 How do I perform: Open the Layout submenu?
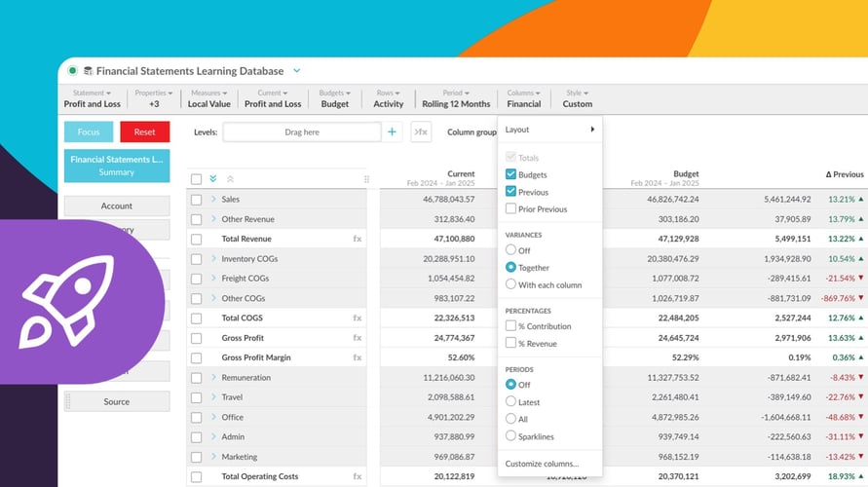pyautogui.click(x=549, y=130)
